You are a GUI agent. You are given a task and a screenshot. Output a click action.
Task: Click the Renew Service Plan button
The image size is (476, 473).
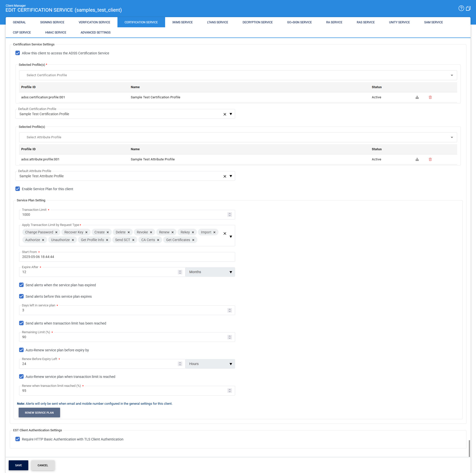click(x=39, y=413)
